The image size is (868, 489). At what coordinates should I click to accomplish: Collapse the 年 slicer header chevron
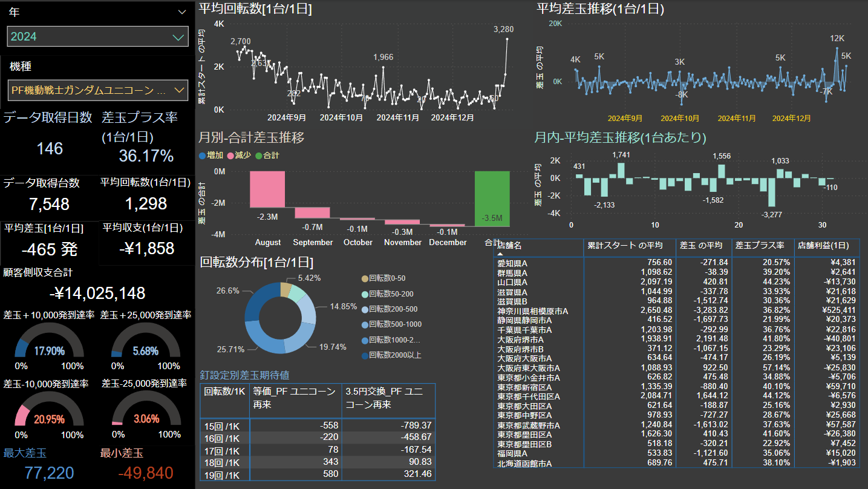coord(182,11)
